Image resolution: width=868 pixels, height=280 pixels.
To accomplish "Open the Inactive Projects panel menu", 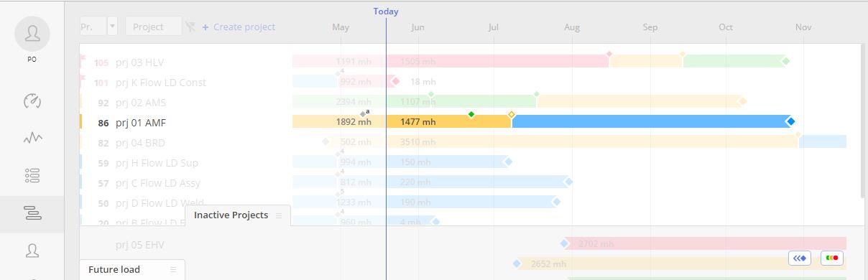I will [279, 215].
